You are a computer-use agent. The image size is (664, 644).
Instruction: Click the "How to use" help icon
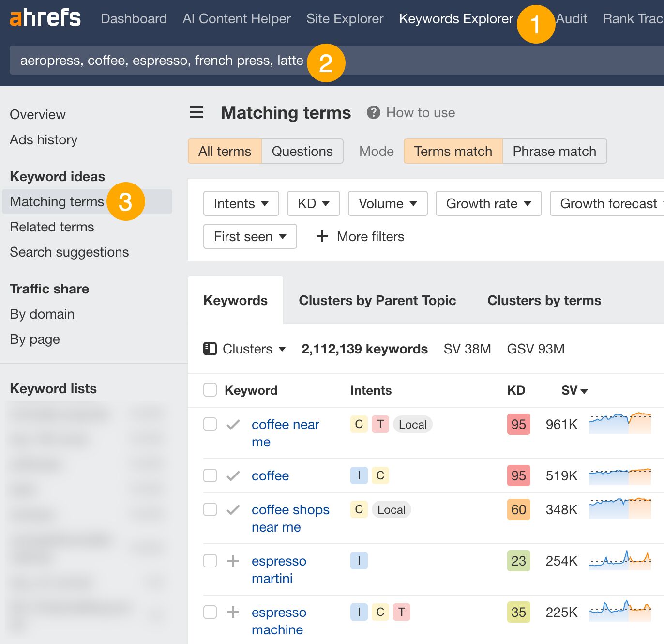(x=373, y=112)
